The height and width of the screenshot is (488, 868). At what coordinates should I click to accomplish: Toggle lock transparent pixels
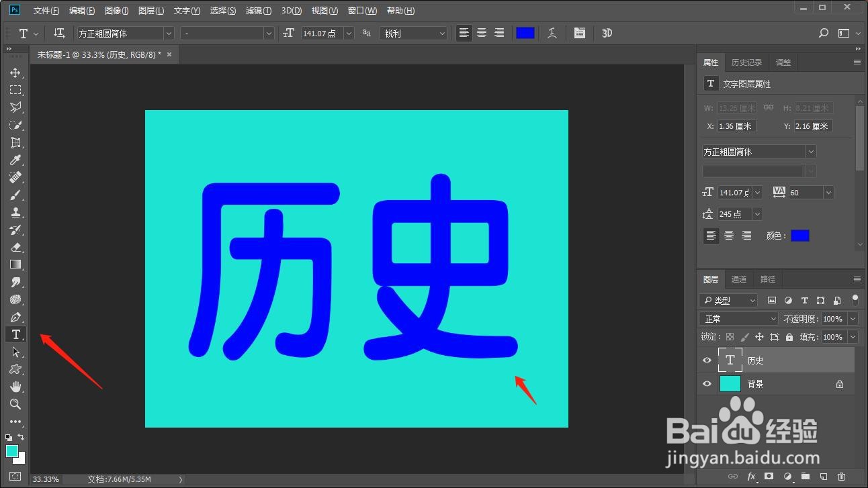point(730,337)
